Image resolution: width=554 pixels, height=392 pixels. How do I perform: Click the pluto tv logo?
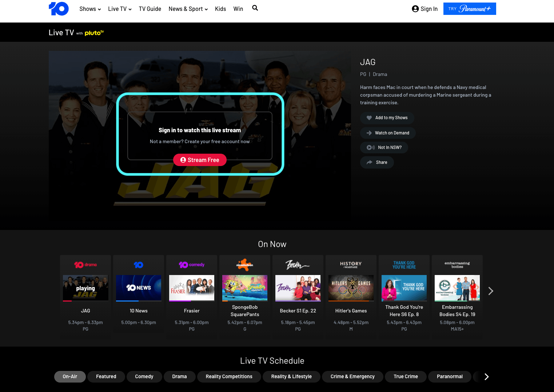click(x=94, y=33)
